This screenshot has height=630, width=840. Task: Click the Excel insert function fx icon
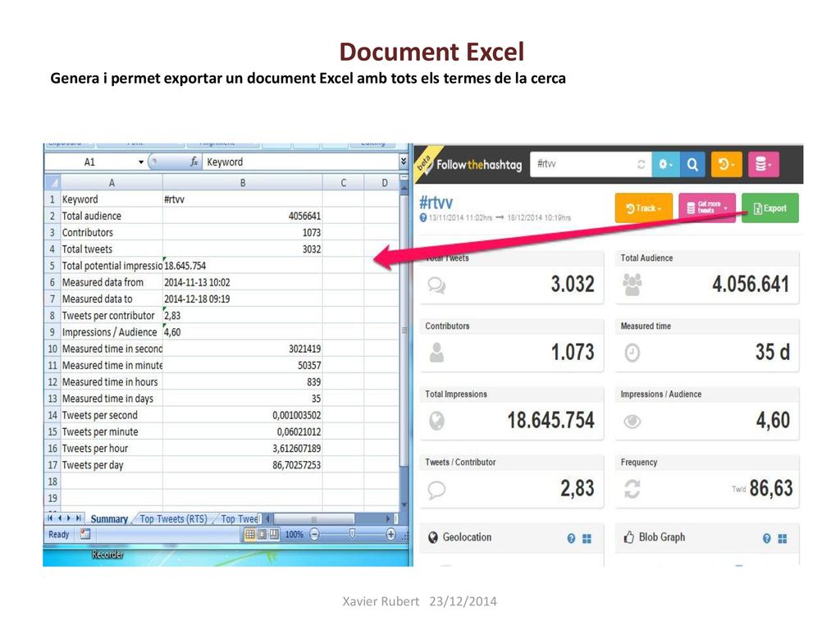tap(194, 162)
